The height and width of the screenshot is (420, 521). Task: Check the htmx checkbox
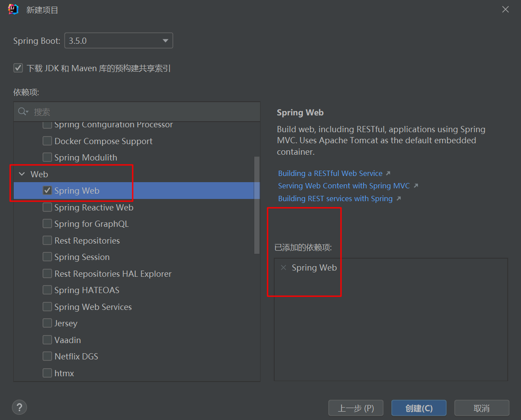coord(47,373)
